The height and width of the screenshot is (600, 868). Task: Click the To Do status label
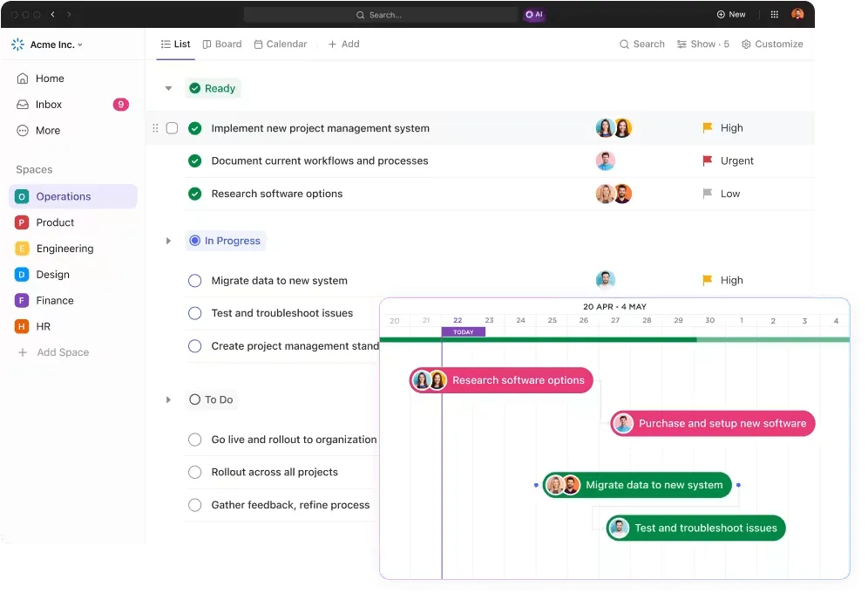click(211, 400)
